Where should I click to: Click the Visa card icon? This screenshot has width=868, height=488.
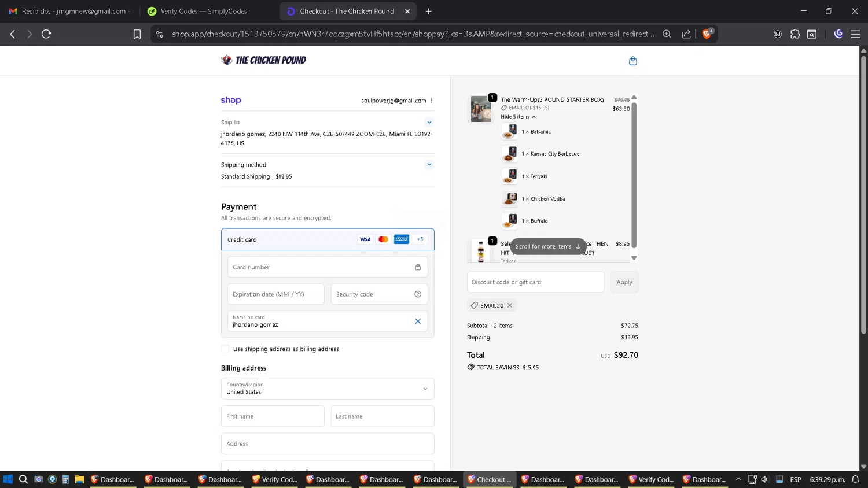(x=365, y=239)
